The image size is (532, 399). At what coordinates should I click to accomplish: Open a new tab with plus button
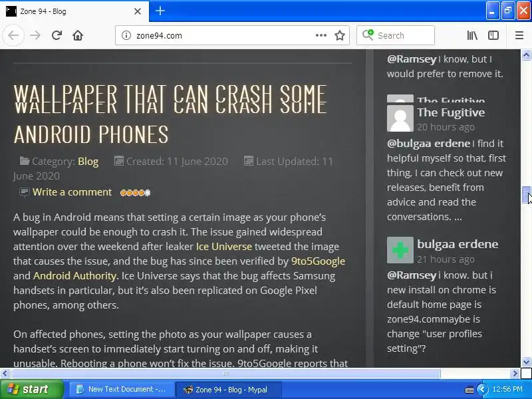(160, 11)
